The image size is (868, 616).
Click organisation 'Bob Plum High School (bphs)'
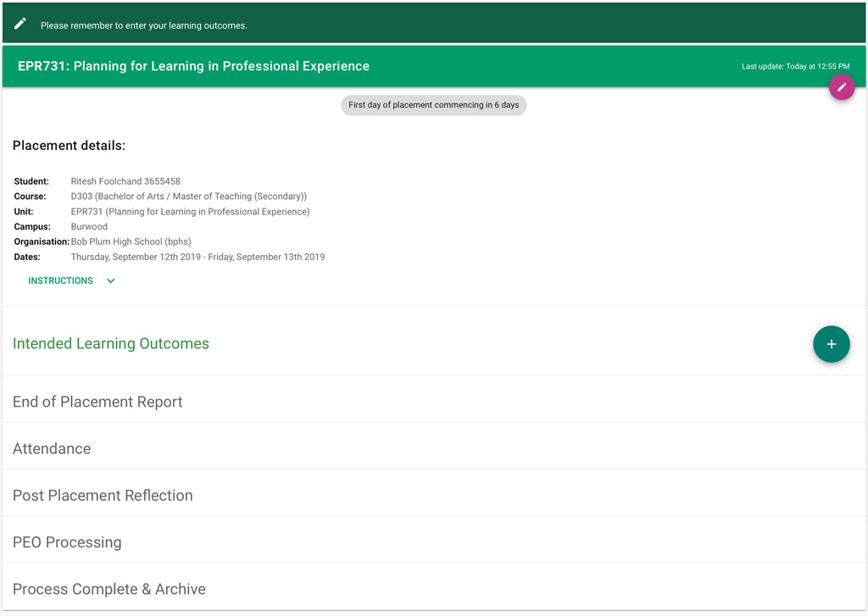click(131, 241)
